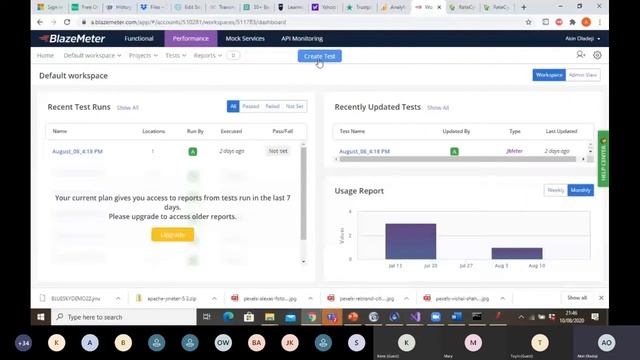Image resolution: width=640 pixels, height=360 pixels.
Task: Launch Microsoft Edge from the taskbar
Action: point(228,317)
